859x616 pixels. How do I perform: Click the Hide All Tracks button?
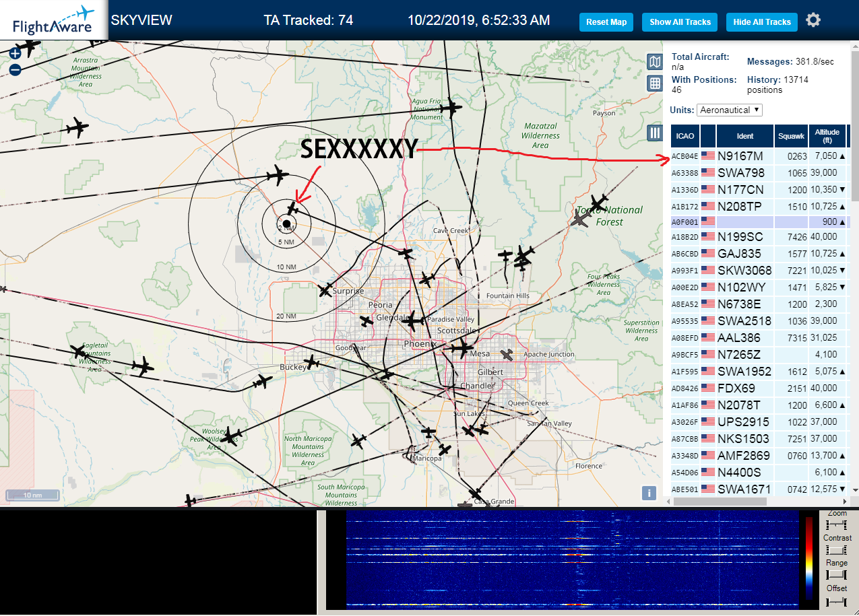762,22
